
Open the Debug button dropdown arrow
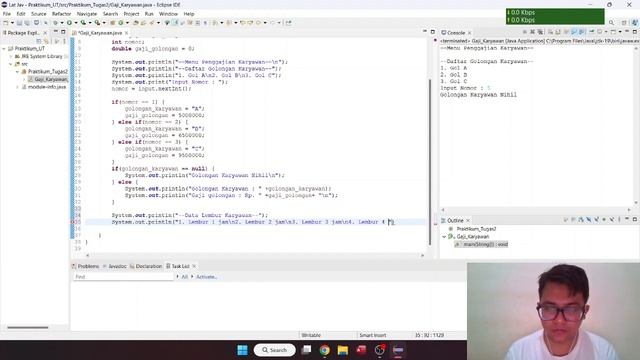coord(62,23)
